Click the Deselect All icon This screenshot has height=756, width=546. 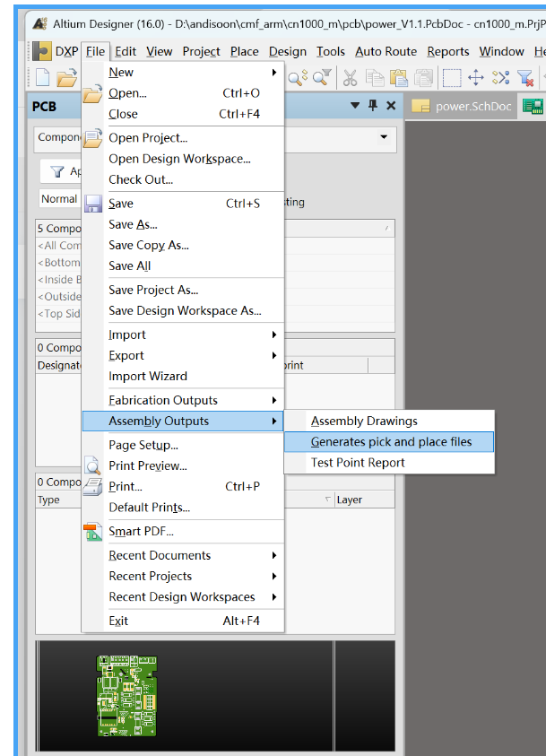coord(500,78)
